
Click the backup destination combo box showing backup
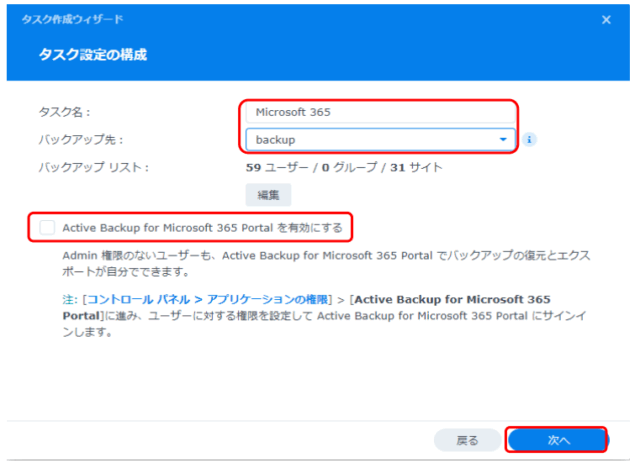(370, 139)
